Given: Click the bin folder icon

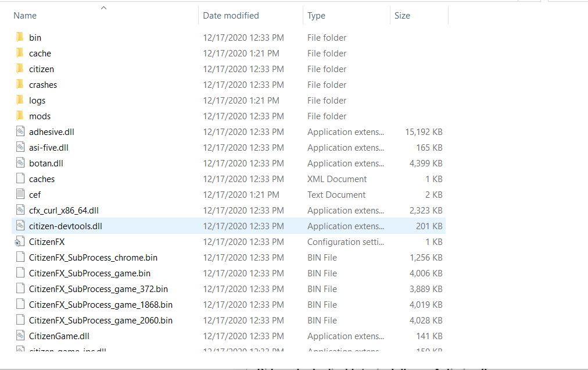Looking at the screenshot, I should point(20,37).
